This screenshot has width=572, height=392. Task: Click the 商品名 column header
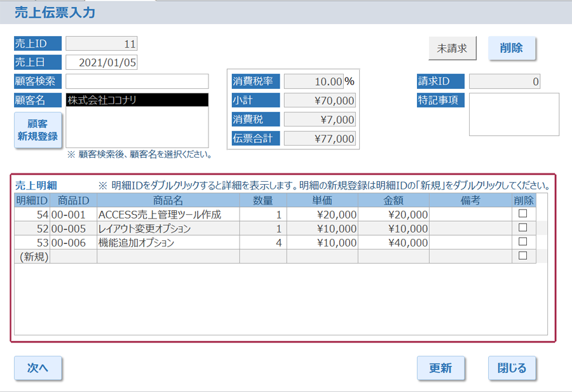[x=168, y=201]
